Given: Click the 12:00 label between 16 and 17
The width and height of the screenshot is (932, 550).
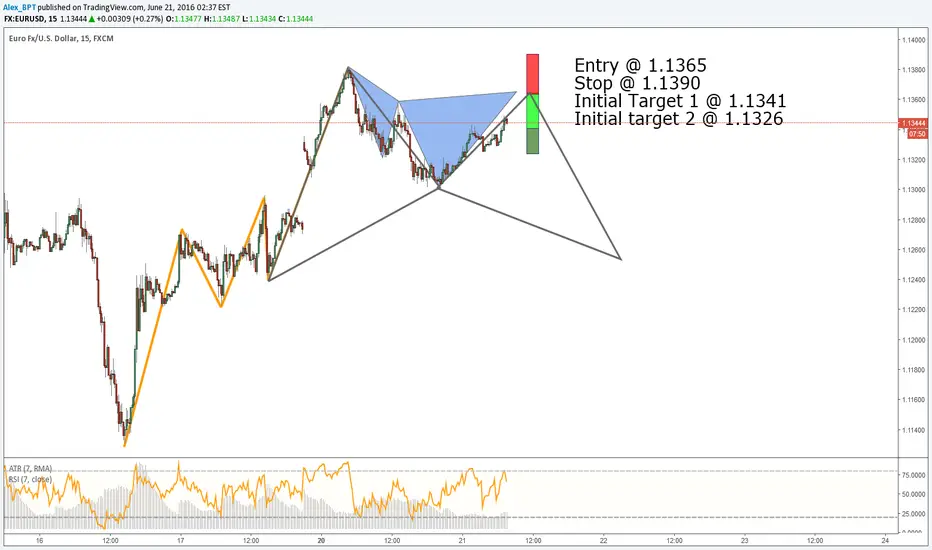Looking at the screenshot, I should [110, 540].
